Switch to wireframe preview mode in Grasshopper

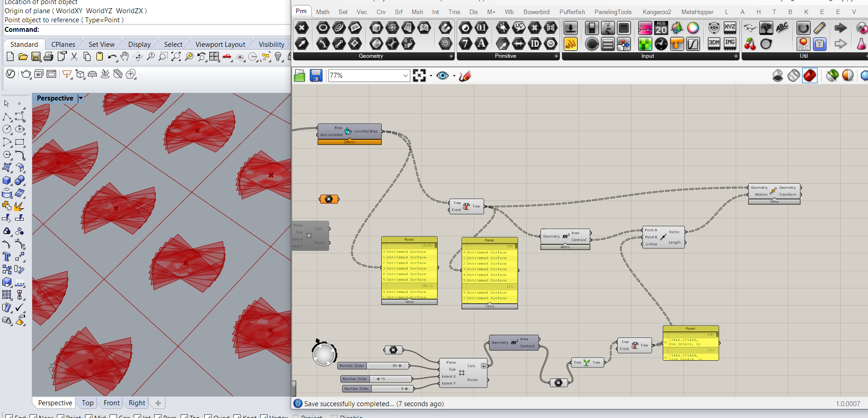pos(794,76)
